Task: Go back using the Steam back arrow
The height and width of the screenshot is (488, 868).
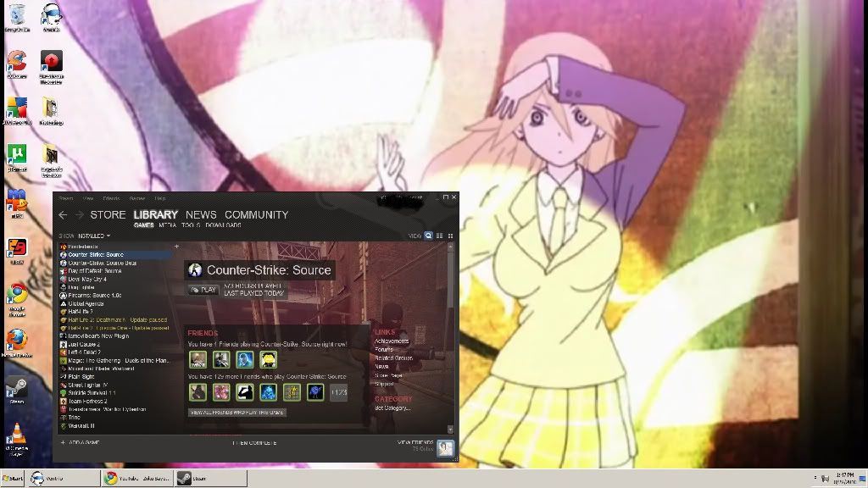Action: click(x=63, y=214)
